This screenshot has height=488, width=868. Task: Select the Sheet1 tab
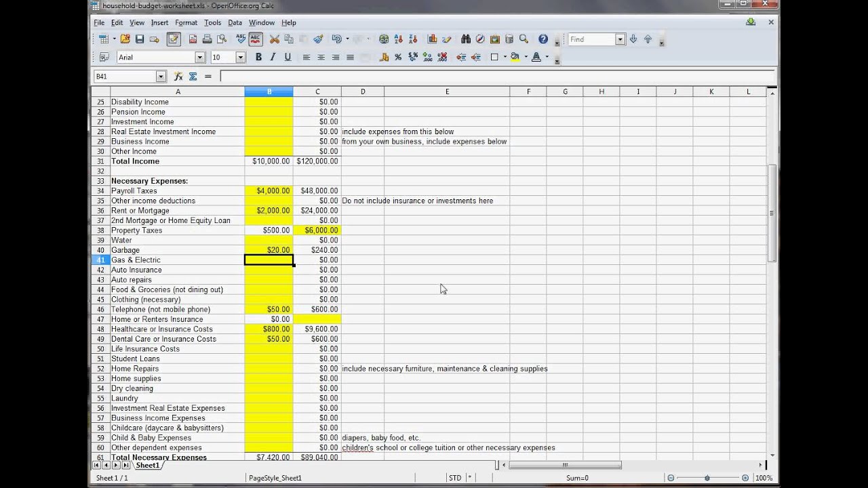click(x=147, y=466)
